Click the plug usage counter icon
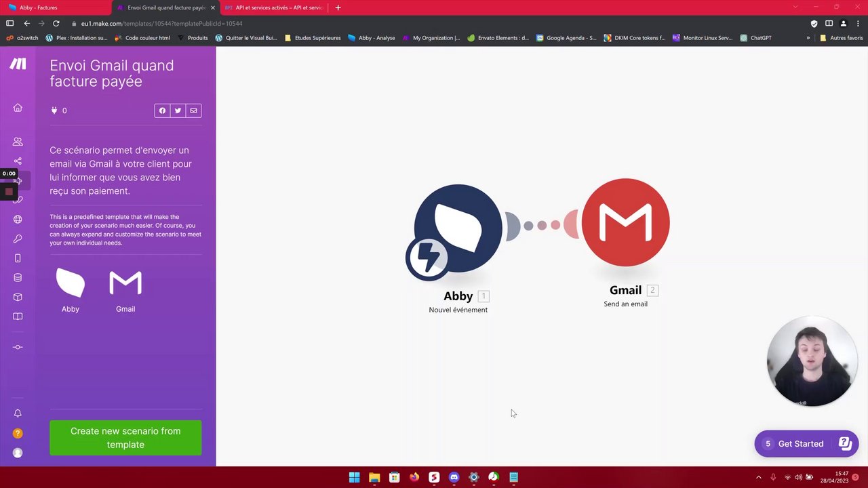This screenshot has width=868, height=488. tap(54, 110)
